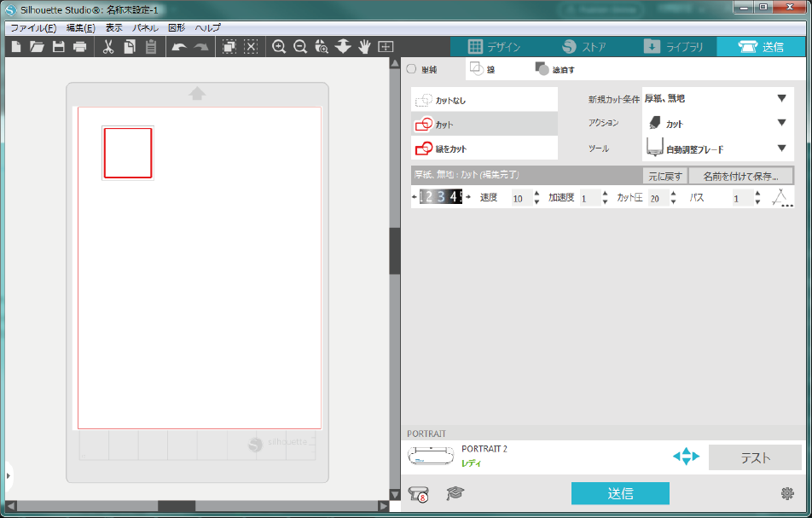Zoom in with the magnifier plus icon
The width and height of the screenshot is (812, 518).
(279, 47)
